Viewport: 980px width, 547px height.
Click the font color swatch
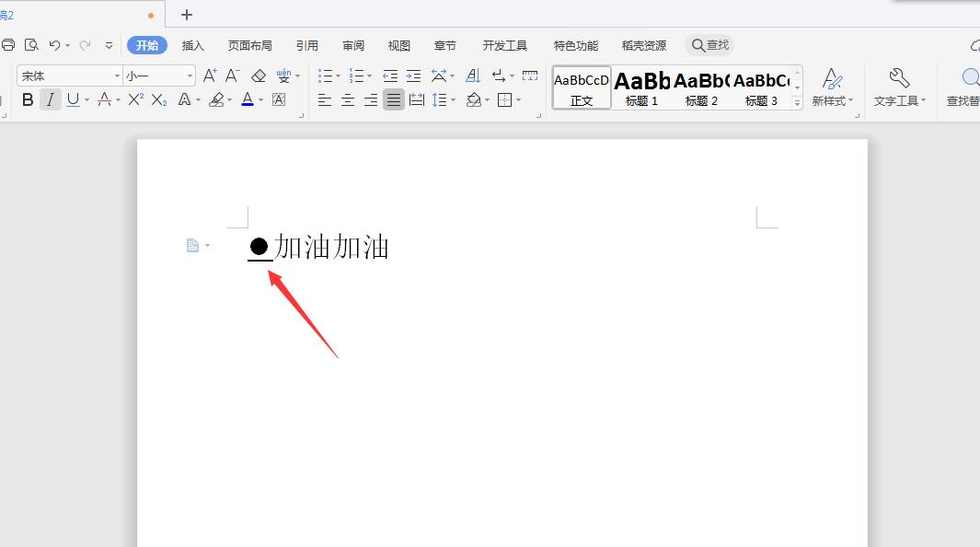[x=248, y=99]
